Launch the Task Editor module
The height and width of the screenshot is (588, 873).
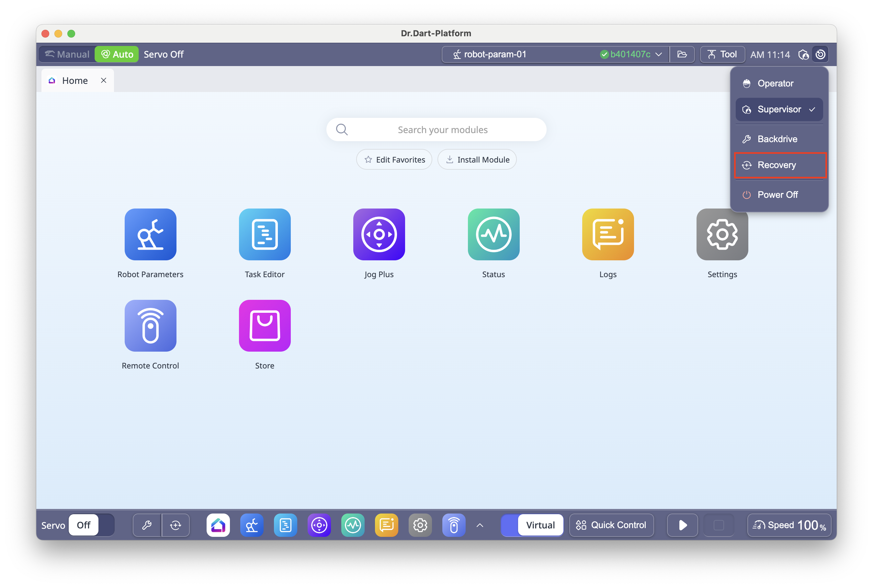[x=265, y=234]
